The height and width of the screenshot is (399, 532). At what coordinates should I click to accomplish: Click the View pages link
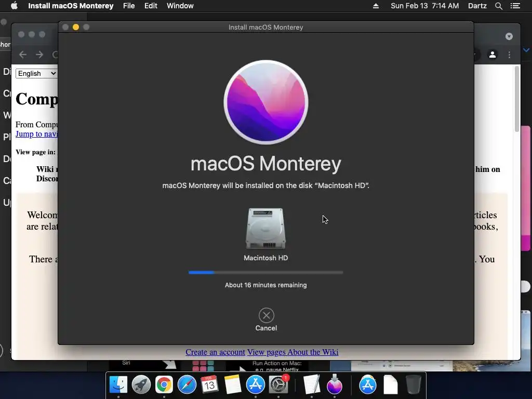point(267,352)
